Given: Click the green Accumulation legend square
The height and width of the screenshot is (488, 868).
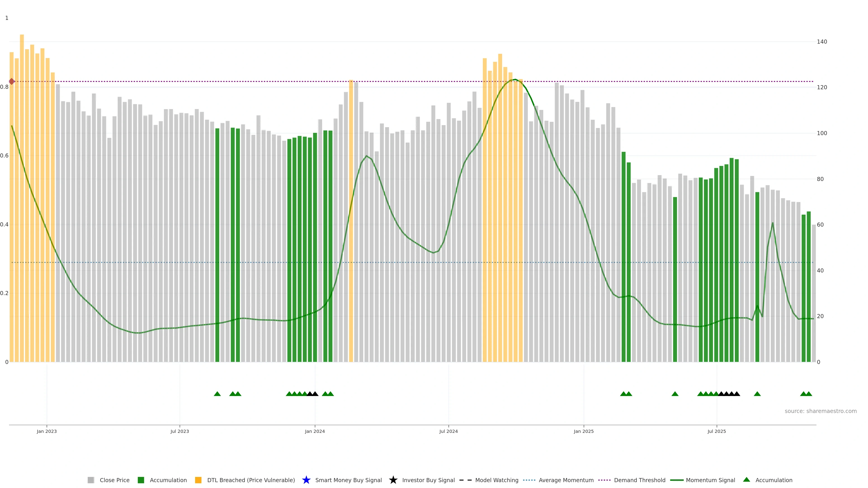Looking at the screenshot, I should [141, 480].
